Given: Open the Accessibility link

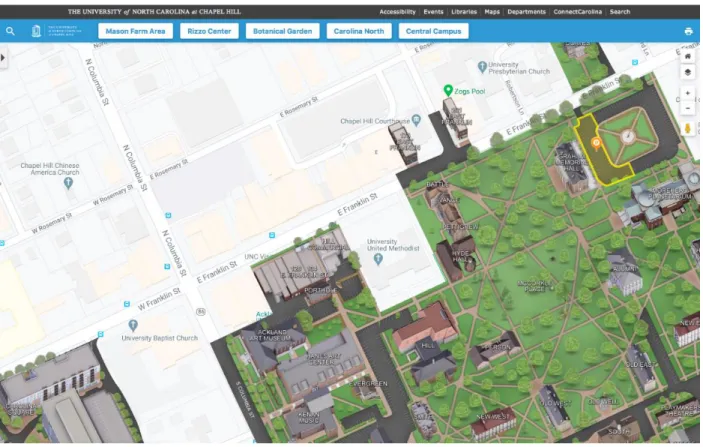Looking at the screenshot, I should click(397, 12).
